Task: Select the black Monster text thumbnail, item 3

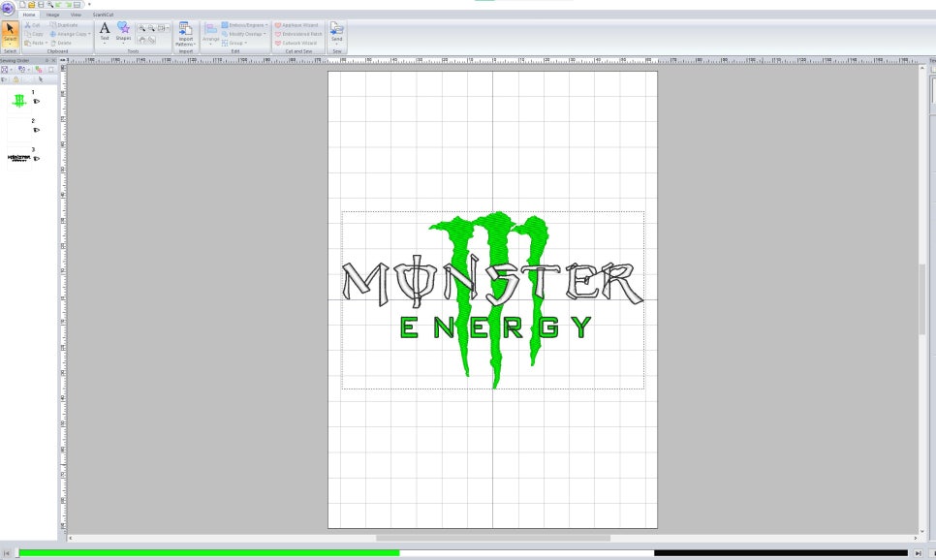Action: (x=19, y=158)
